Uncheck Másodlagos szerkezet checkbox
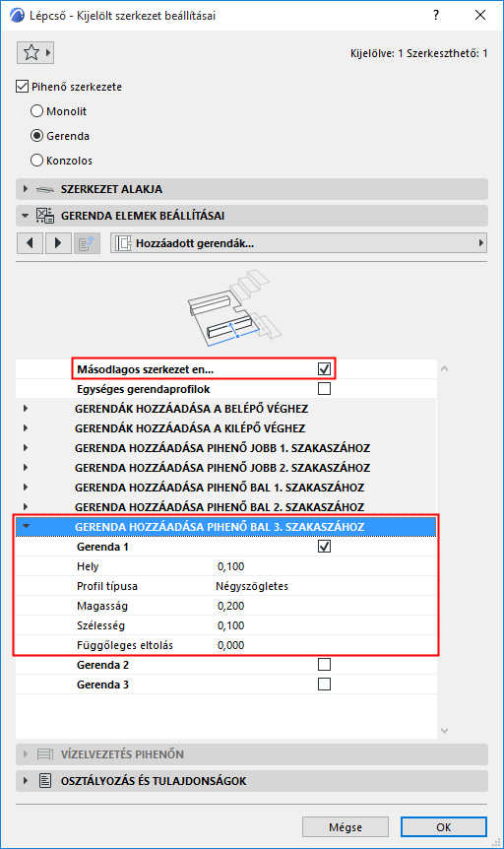Viewport: 504px width, 849px height. [x=324, y=368]
